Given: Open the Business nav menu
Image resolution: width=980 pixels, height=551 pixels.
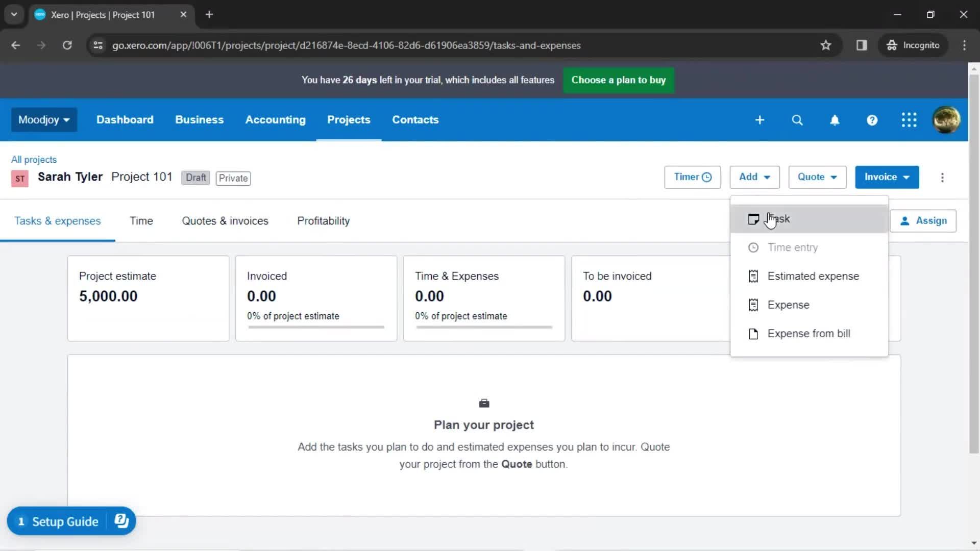Looking at the screenshot, I should tap(200, 120).
